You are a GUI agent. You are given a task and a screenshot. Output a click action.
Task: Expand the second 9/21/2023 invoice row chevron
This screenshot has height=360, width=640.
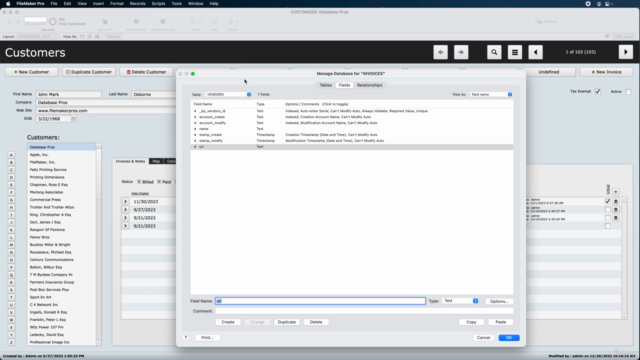(x=125, y=226)
